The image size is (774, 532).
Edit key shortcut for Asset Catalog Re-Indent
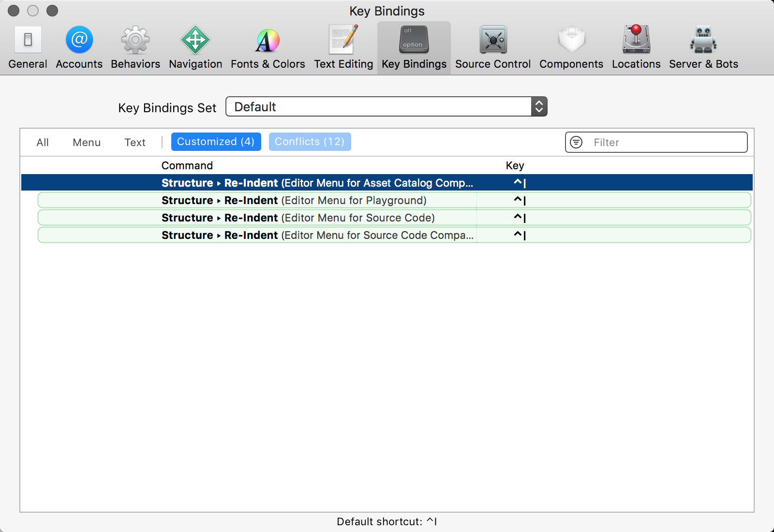click(520, 183)
